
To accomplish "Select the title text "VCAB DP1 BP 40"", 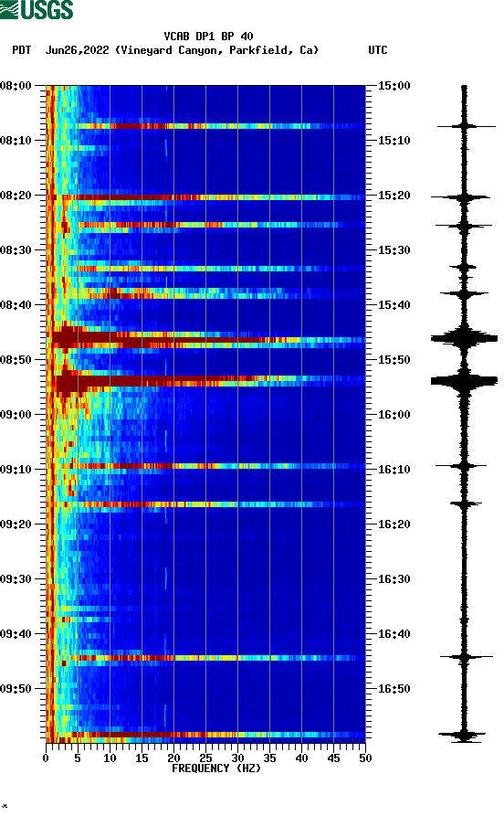I will [208, 37].
